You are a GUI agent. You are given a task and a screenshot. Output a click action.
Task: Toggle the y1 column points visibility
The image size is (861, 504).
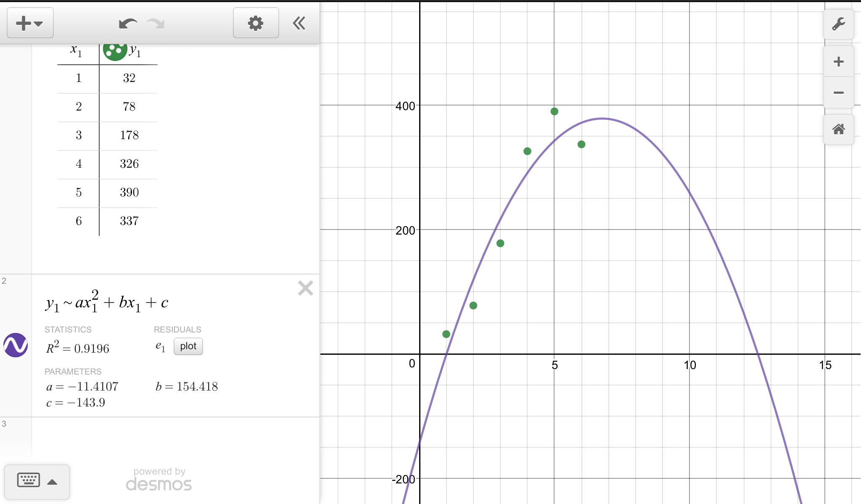coord(114,51)
